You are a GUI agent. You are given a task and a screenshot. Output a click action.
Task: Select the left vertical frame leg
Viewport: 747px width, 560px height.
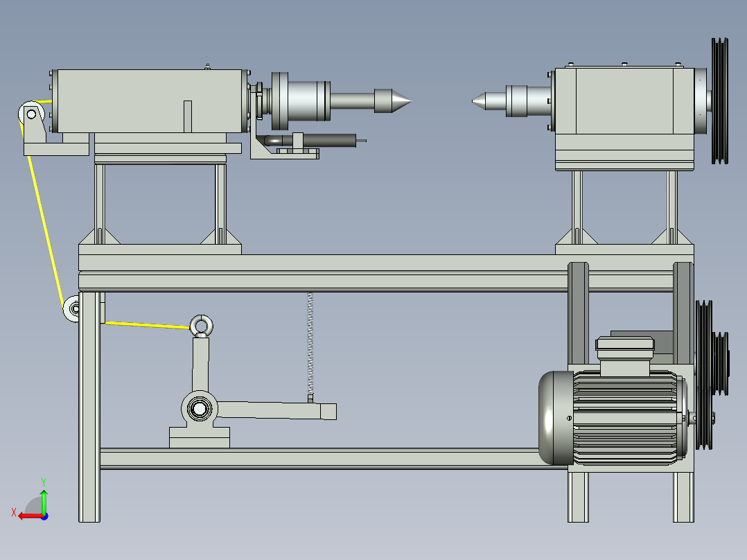89,407
